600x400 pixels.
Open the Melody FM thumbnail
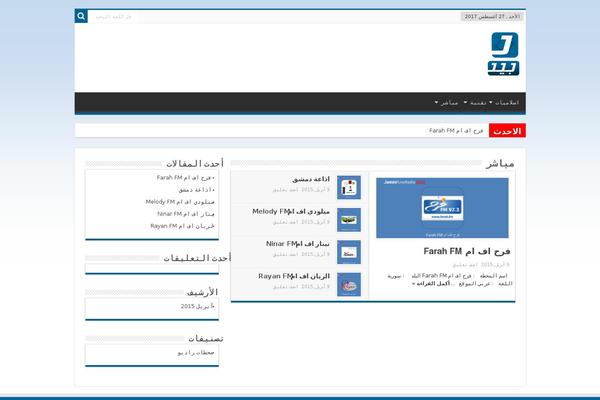pos(349,220)
